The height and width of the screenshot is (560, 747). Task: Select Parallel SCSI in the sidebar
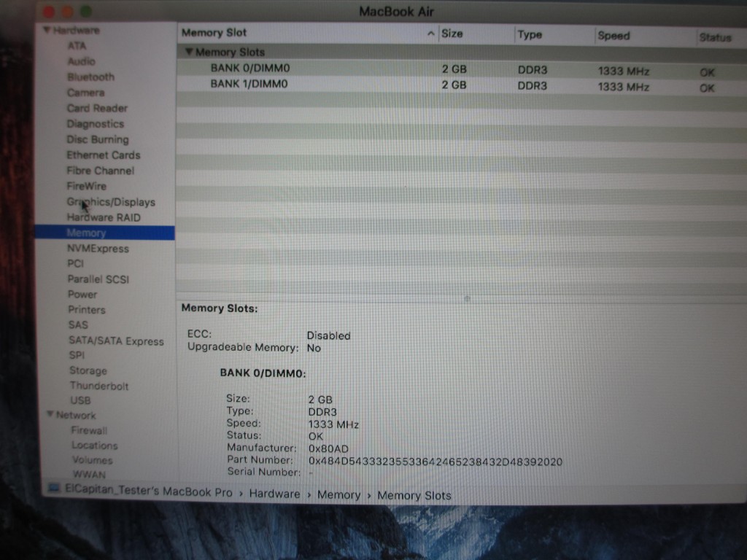(x=98, y=279)
